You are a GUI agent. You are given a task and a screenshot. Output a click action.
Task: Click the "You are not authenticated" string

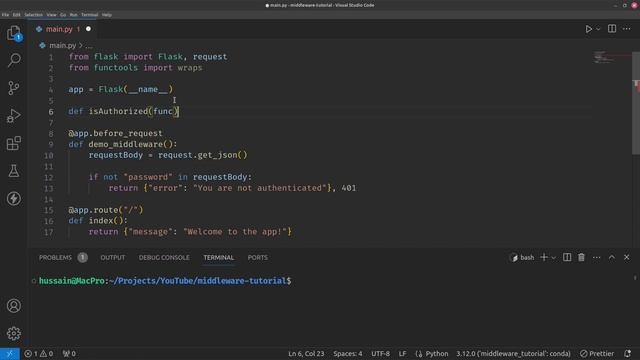click(x=260, y=188)
